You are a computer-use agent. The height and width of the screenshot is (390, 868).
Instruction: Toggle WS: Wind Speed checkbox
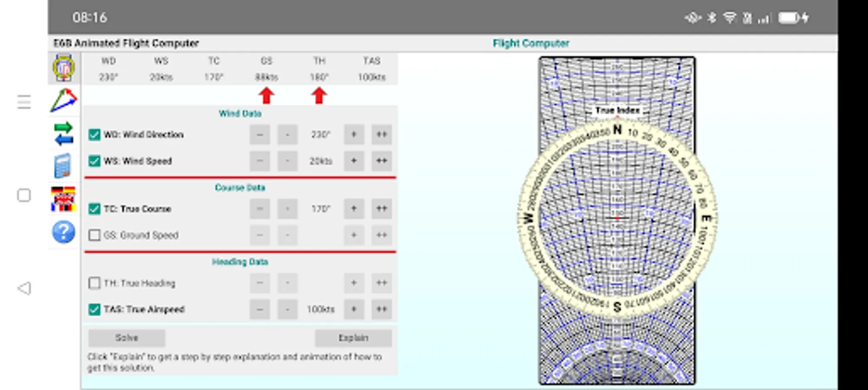click(94, 161)
